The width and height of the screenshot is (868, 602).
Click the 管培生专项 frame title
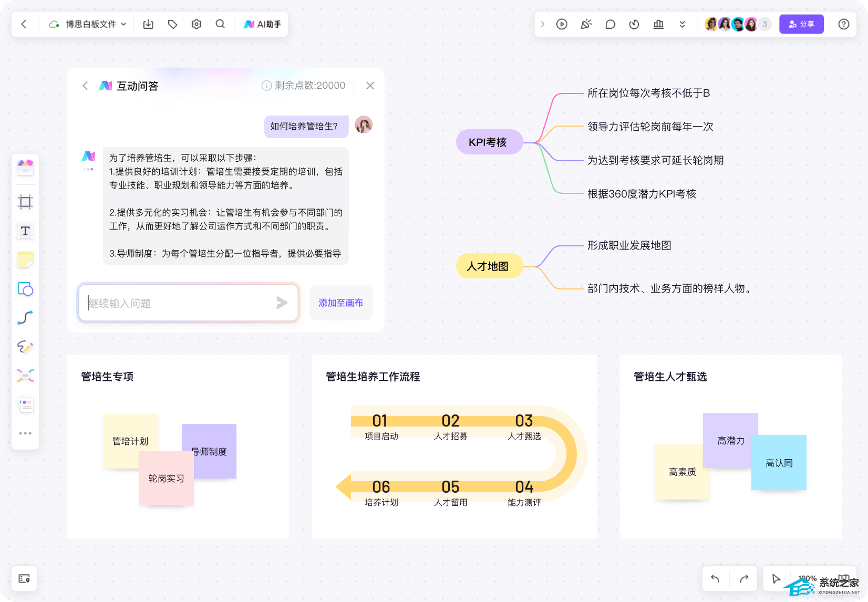[x=107, y=377]
